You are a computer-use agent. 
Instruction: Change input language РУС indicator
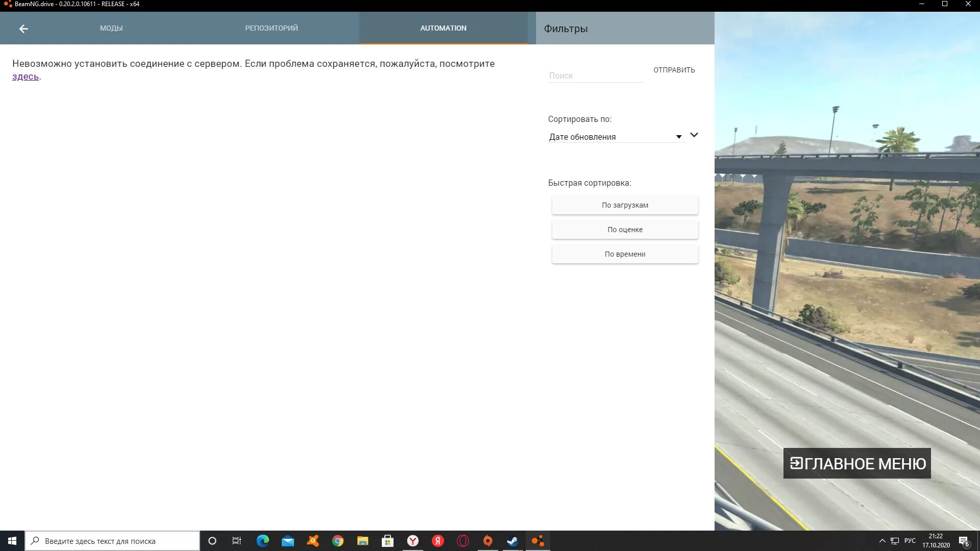(x=910, y=541)
